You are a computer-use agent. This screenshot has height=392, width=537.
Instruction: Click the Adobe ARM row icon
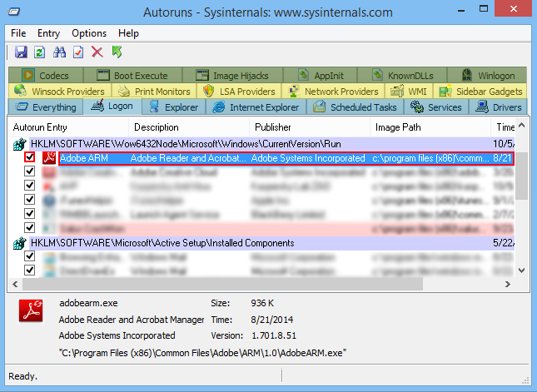tap(49, 158)
